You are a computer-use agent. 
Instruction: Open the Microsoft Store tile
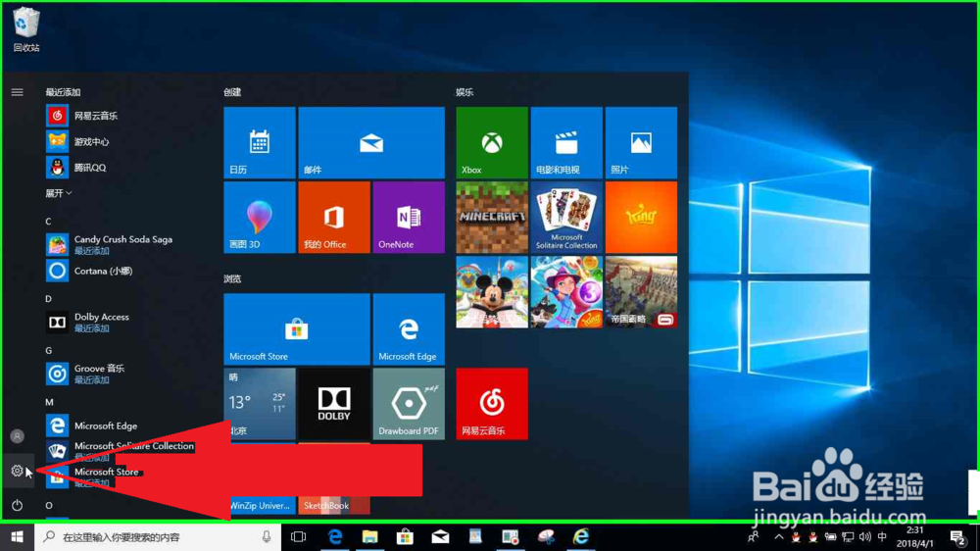[297, 329]
